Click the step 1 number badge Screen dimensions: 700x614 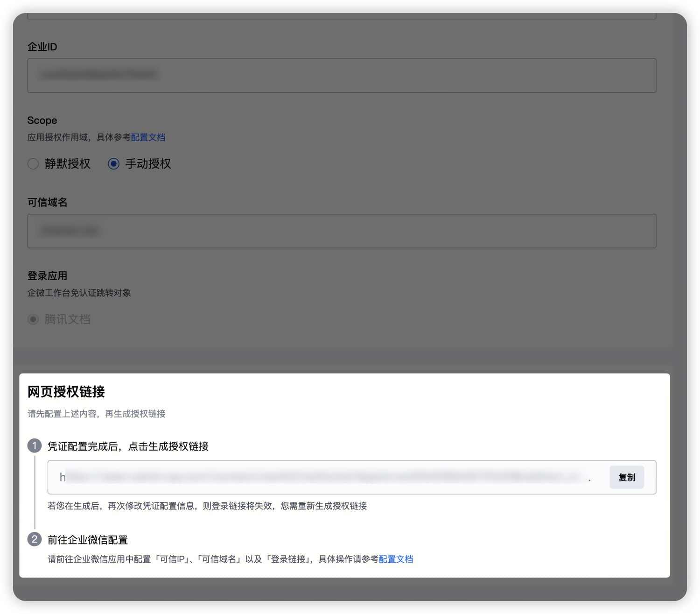(35, 446)
